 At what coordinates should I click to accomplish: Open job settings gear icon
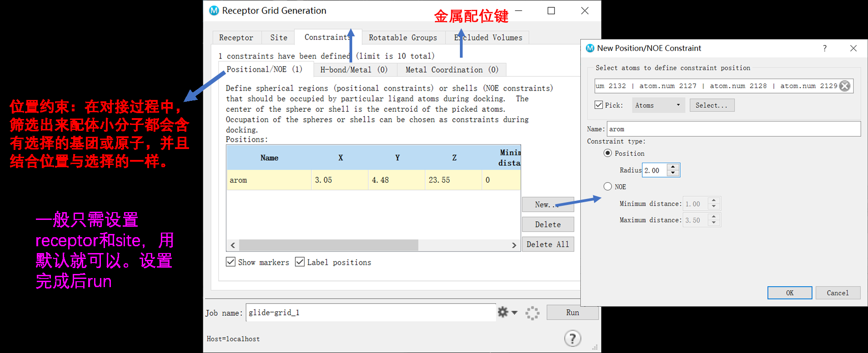[503, 312]
